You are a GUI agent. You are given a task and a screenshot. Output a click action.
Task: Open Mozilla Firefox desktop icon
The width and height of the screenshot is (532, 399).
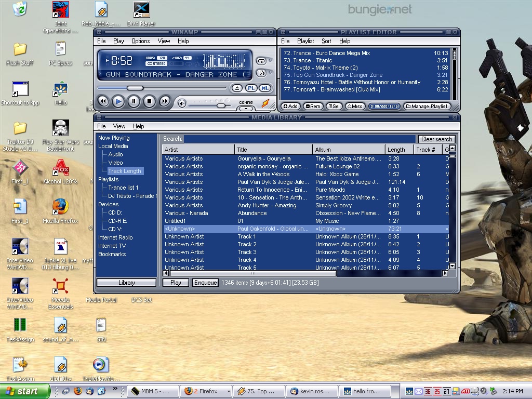pos(60,211)
